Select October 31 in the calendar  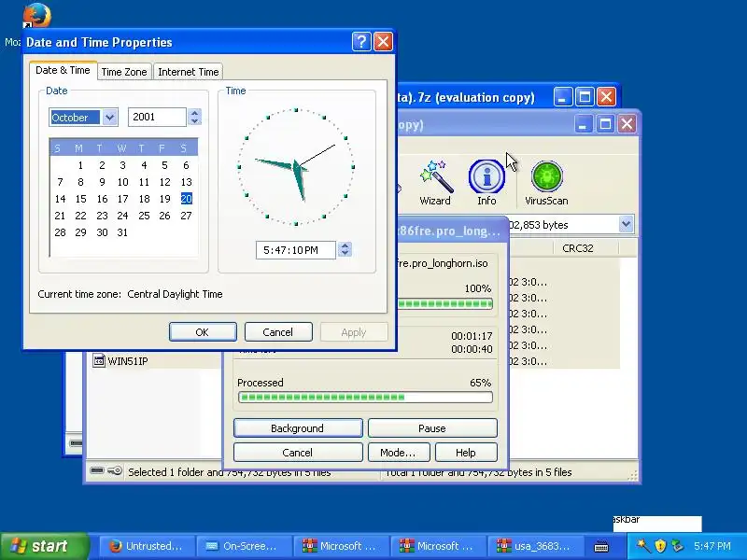click(122, 232)
